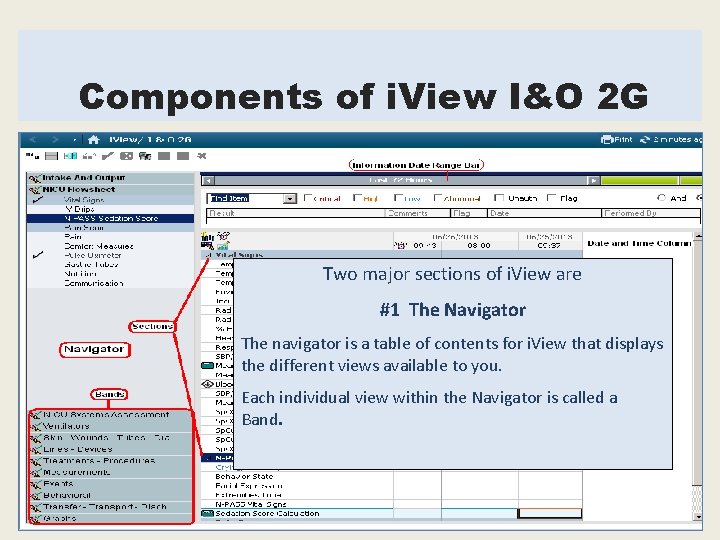Click the Comments column header

pos(417,213)
